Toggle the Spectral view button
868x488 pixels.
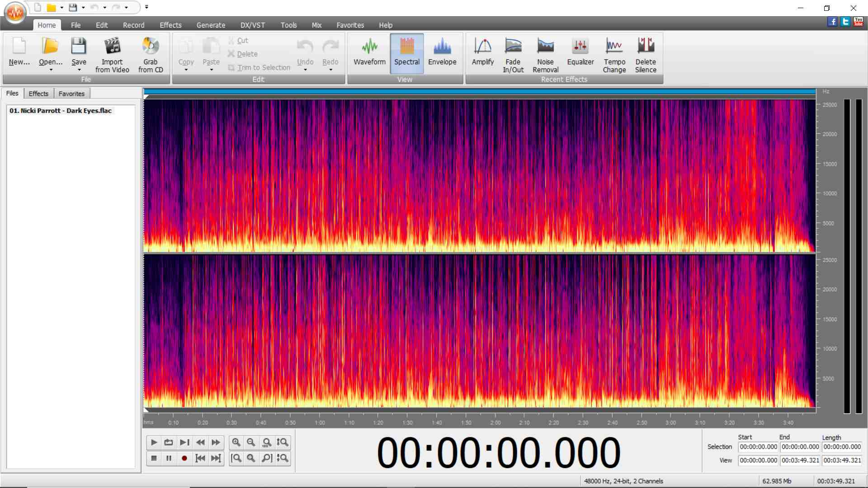click(x=407, y=53)
